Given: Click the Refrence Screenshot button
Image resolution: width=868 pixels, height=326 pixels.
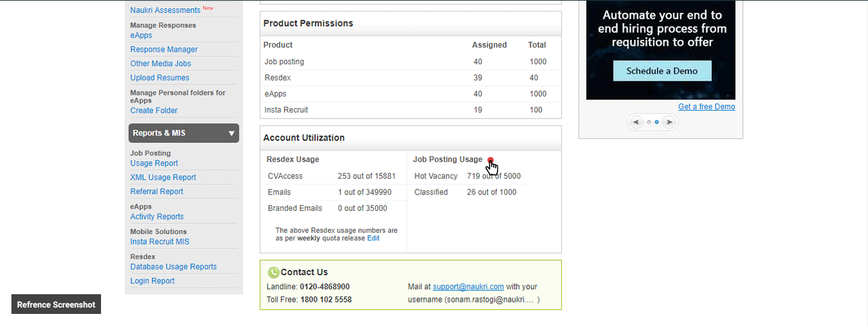Looking at the screenshot, I should [x=56, y=304].
